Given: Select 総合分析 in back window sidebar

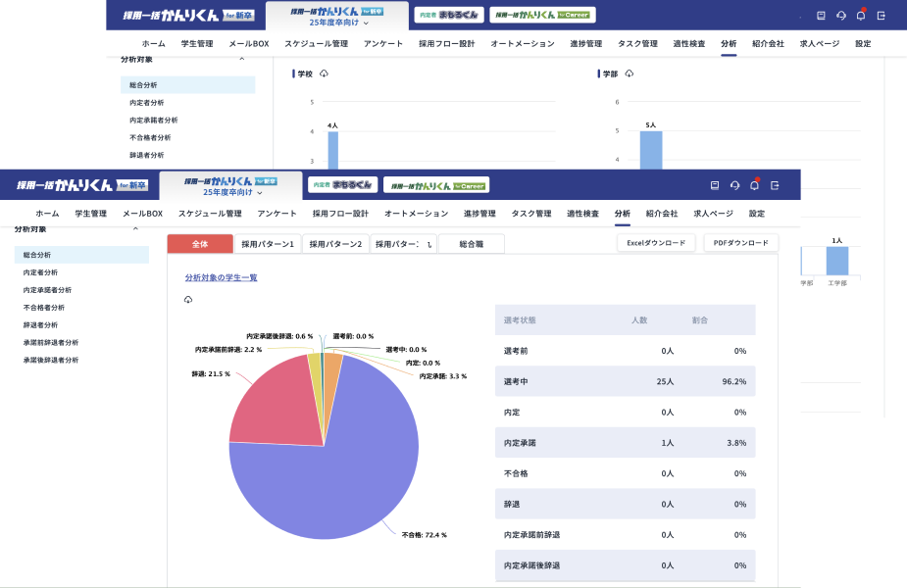Looking at the screenshot, I should [188, 85].
